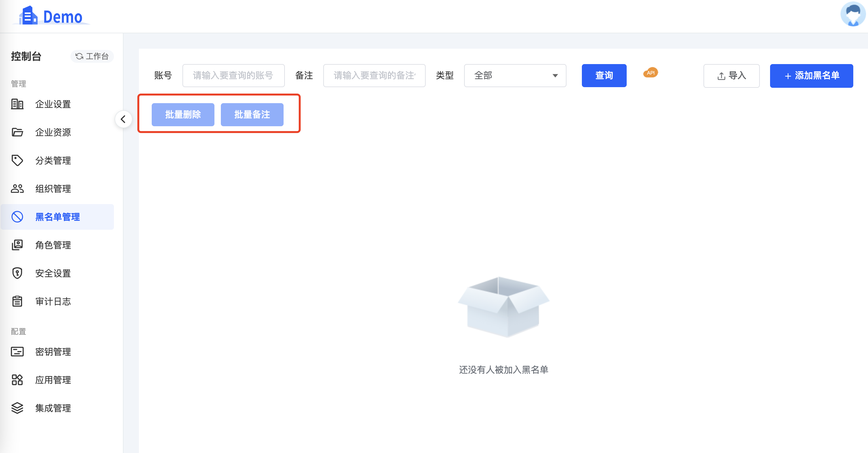Focus the 备注 search input field

click(374, 76)
